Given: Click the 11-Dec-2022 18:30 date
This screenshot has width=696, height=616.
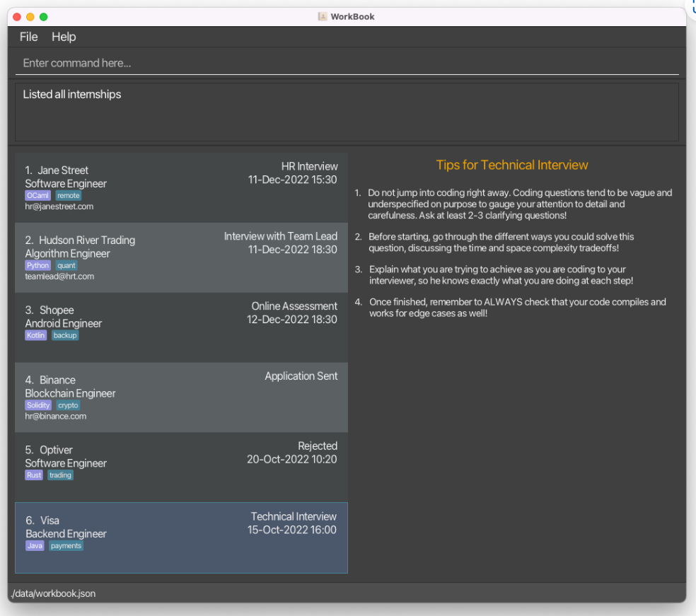Looking at the screenshot, I should pos(292,250).
